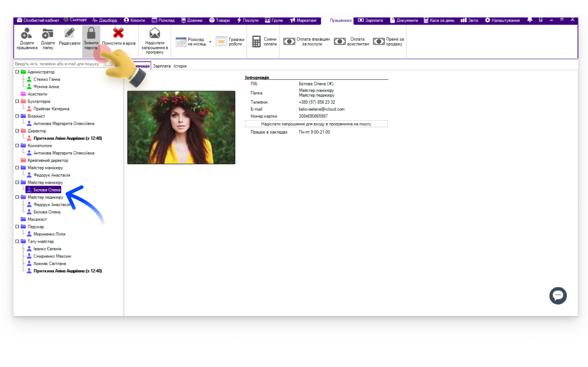Select employee Стежко Ганна
Image resolution: width=588 pixels, height=367 pixels.
(x=47, y=79)
